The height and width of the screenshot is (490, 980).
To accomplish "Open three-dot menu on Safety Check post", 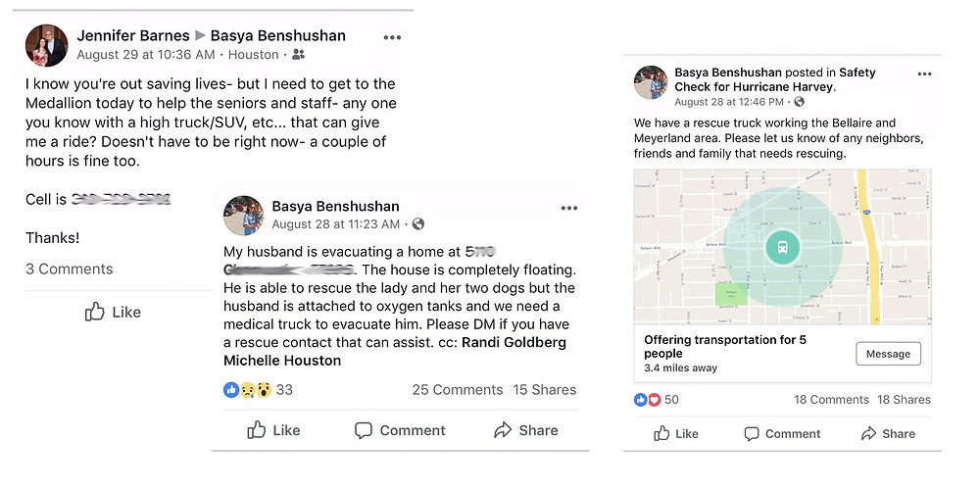I will tap(924, 73).
